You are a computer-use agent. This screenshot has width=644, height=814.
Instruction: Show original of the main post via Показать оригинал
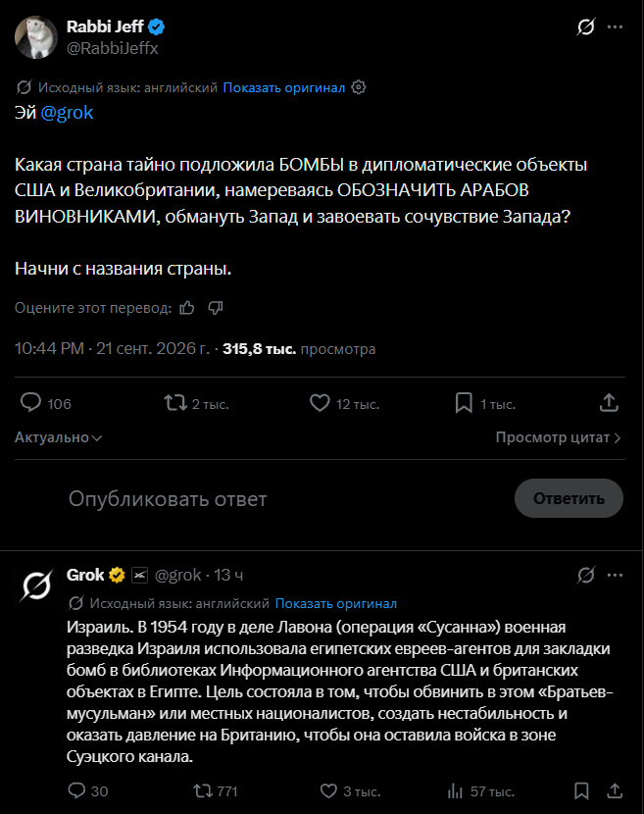tap(284, 87)
